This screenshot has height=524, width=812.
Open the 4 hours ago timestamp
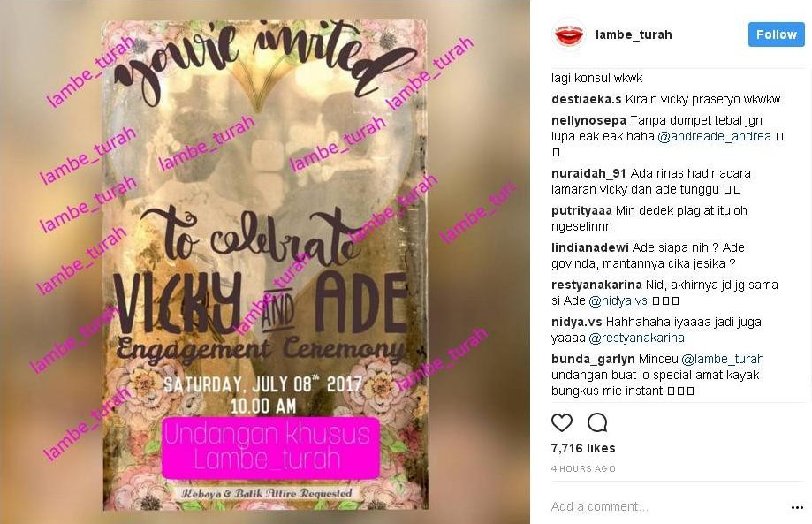pos(583,468)
